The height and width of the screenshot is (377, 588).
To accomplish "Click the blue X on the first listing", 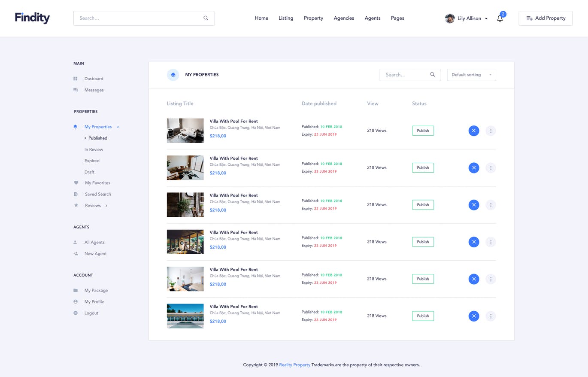I will (473, 130).
